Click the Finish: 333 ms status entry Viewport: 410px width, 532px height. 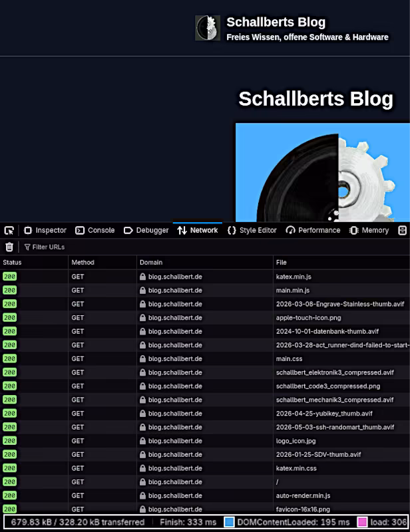coord(188,522)
